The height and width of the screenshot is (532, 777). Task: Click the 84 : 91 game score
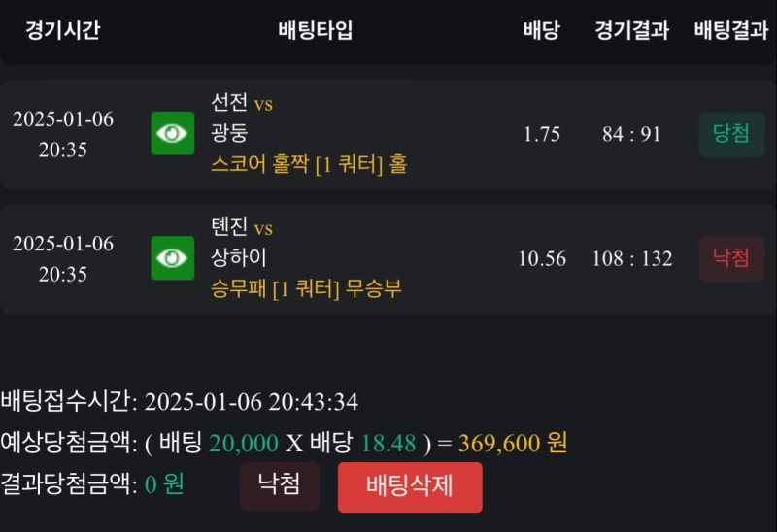point(631,134)
